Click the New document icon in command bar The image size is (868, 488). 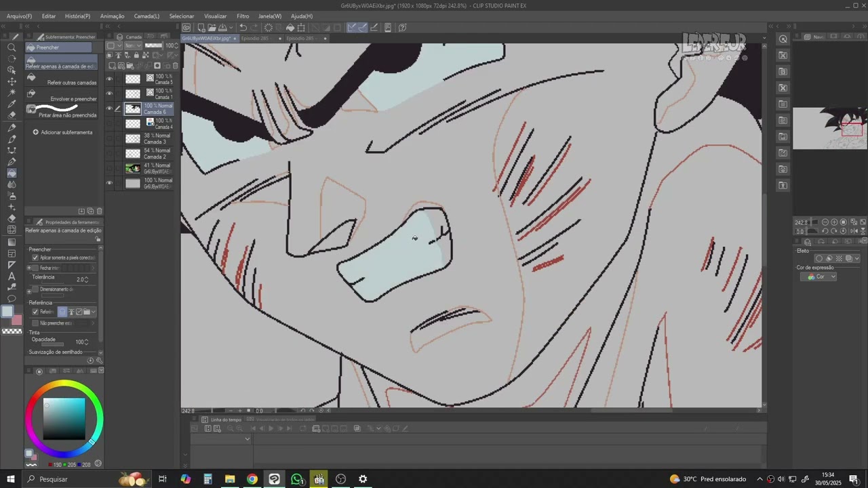click(200, 28)
